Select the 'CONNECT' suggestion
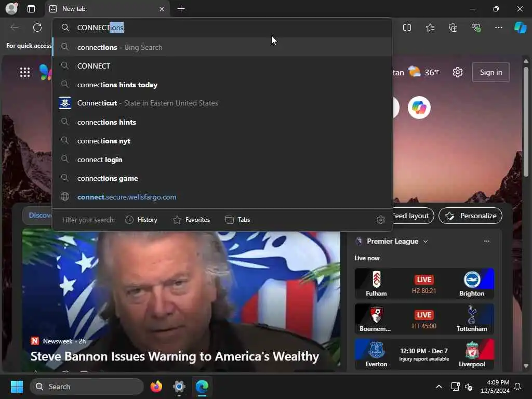 point(222,66)
